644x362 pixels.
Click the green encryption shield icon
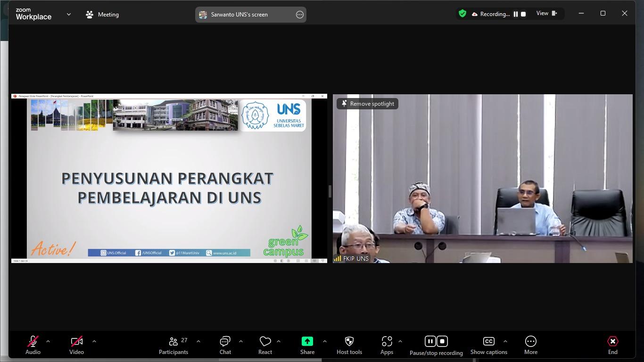tap(462, 14)
